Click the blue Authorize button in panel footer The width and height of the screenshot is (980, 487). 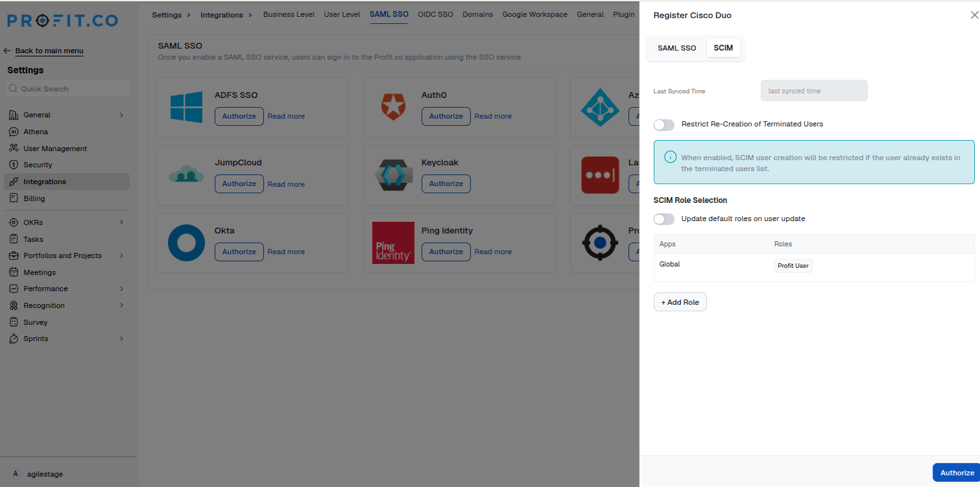957,473
